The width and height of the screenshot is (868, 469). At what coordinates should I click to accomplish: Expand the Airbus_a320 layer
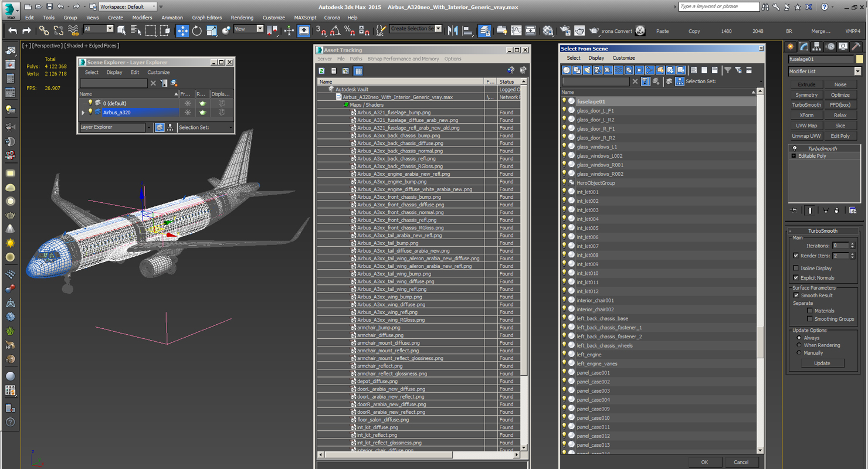click(x=83, y=113)
